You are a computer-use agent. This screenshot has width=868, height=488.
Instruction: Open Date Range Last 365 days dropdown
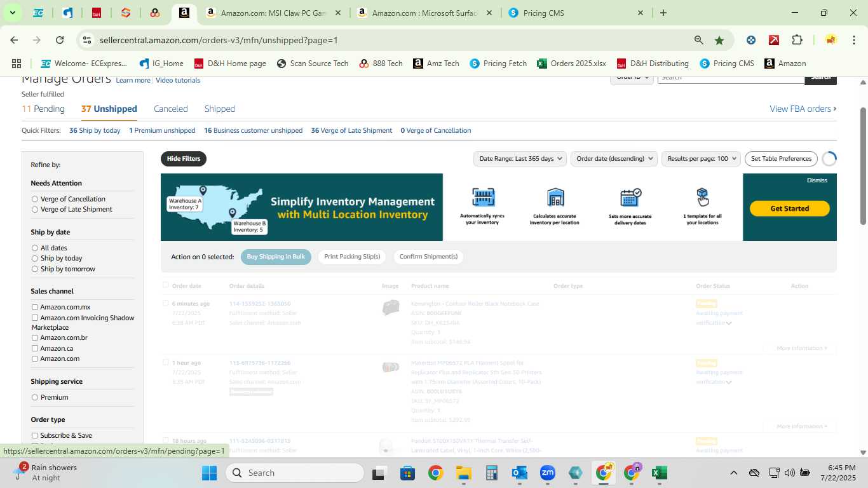(x=520, y=159)
